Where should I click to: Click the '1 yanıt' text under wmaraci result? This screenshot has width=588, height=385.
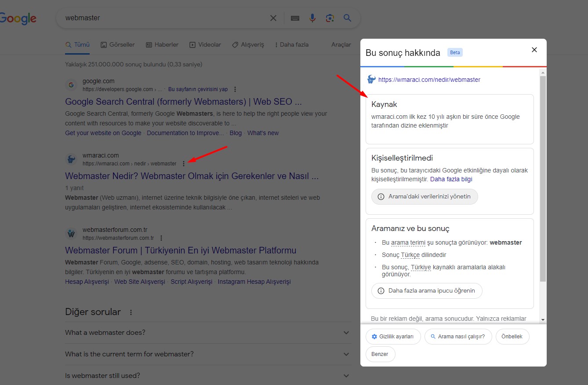click(x=74, y=188)
